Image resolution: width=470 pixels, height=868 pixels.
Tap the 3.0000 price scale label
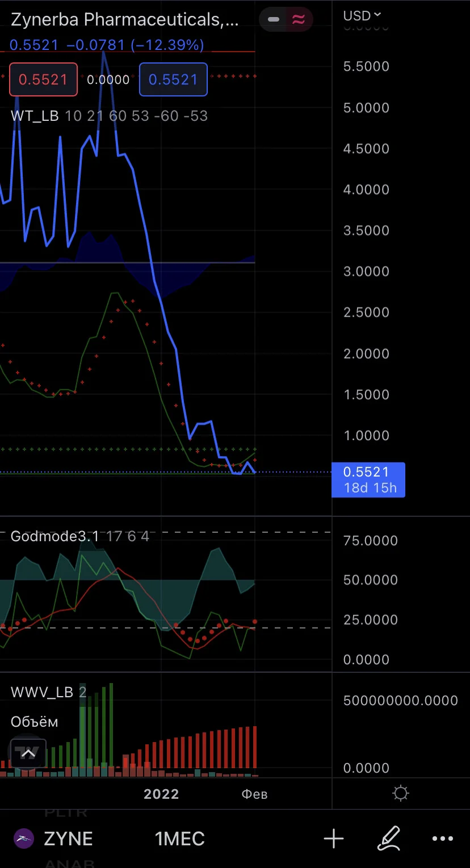366,271
